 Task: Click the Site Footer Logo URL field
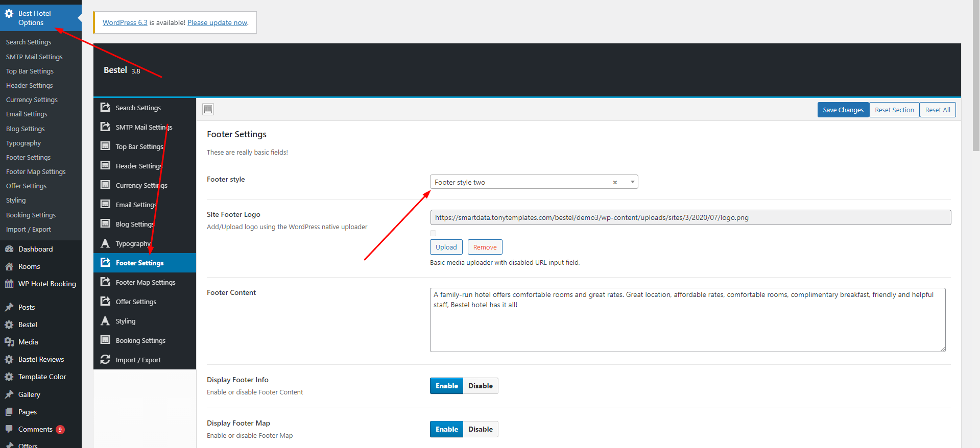pyautogui.click(x=690, y=217)
